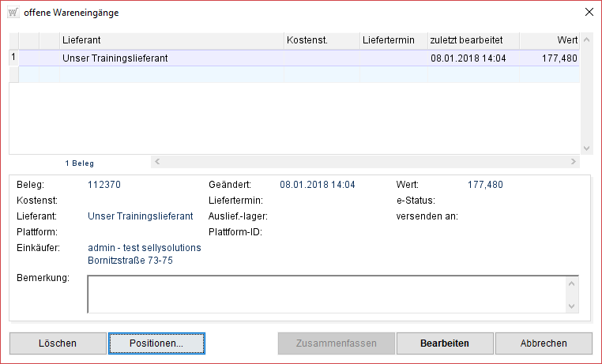
Task: Sort by Kostenst. column header
Action: coord(320,40)
